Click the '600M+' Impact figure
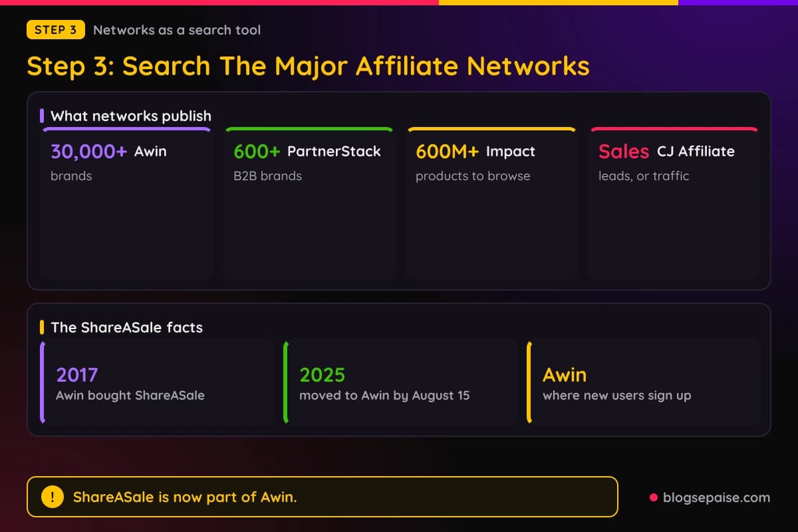The width and height of the screenshot is (798, 532). [x=447, y=152]
